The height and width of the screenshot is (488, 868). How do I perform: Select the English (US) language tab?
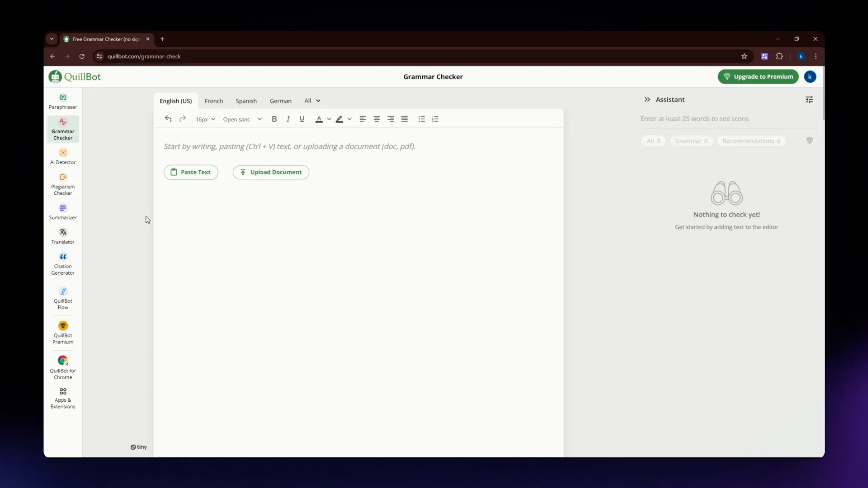click(176, 101)
